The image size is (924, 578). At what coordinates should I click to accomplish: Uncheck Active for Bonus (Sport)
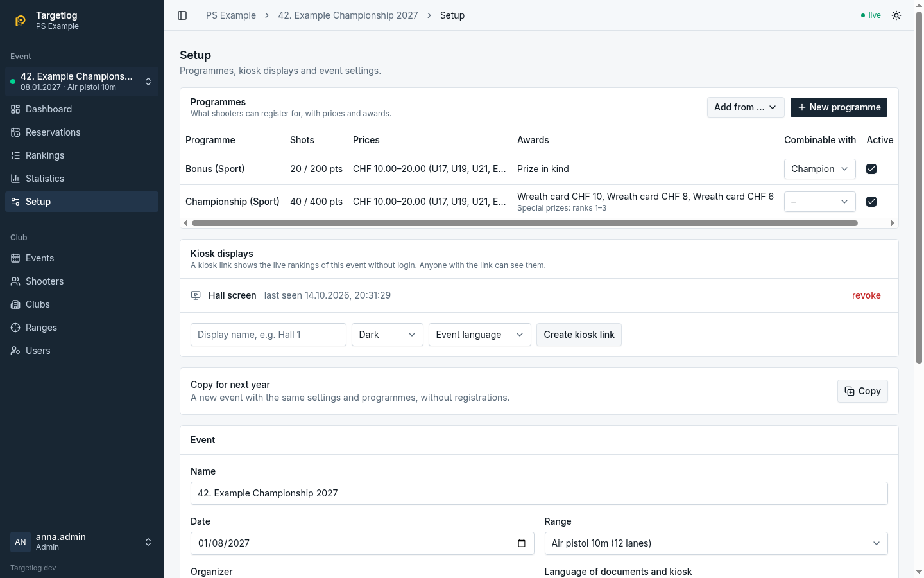[x=871, y=169]
